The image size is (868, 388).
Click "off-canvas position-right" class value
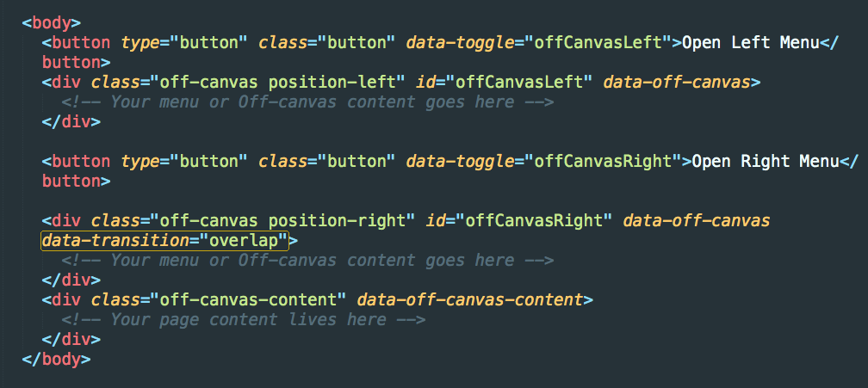(282, 221)
